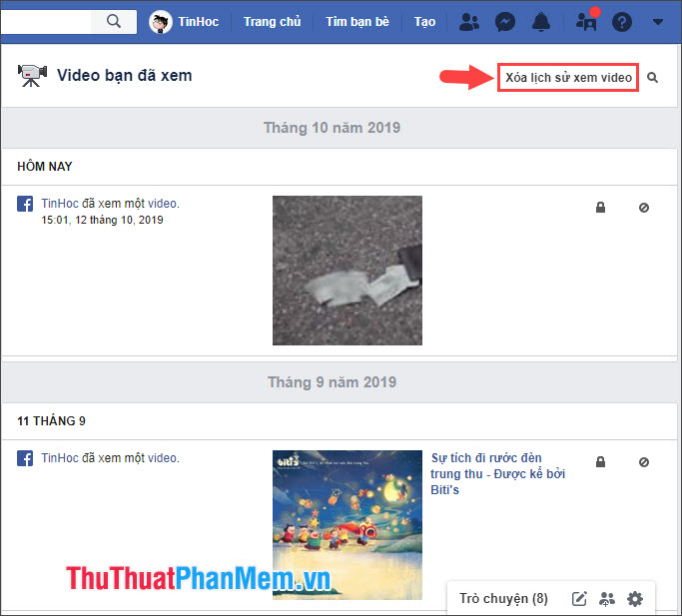This screenshot has height=616, width=682.
Task: Click Xóa lịch sử xem video
Action: 568,78
